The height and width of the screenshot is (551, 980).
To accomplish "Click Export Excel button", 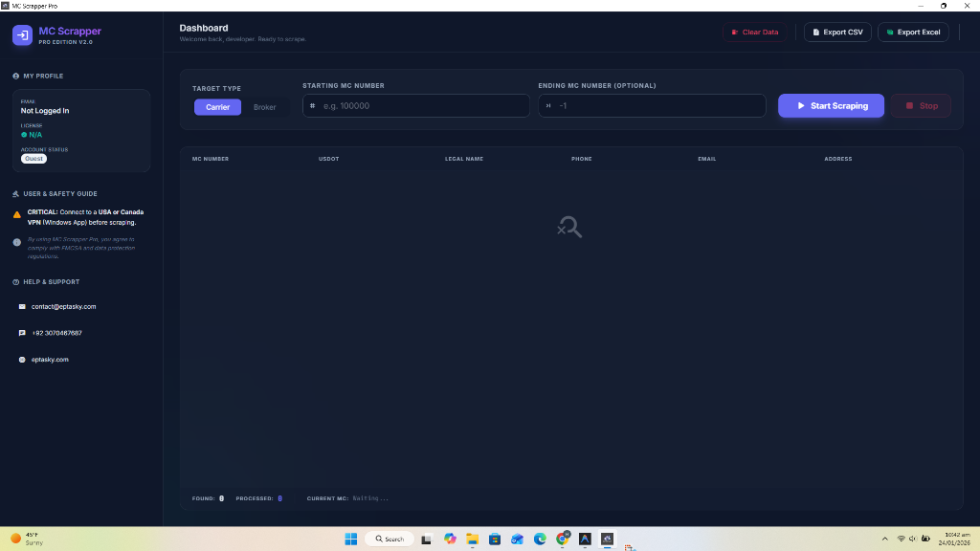I will click(x=913, y=32).
